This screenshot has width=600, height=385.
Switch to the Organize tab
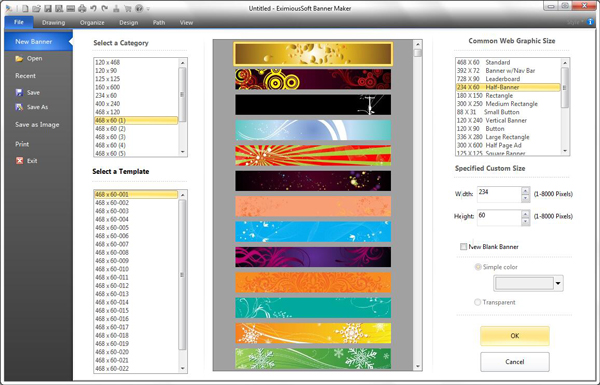tap(92, 23)
